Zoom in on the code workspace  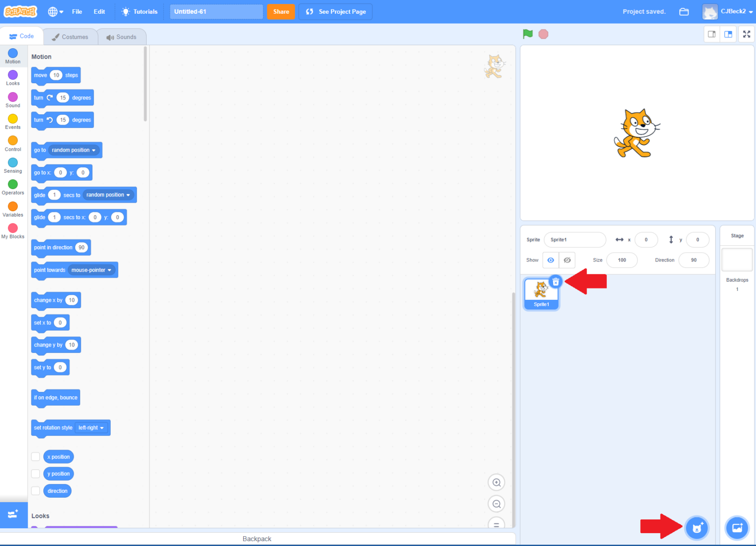496,482
